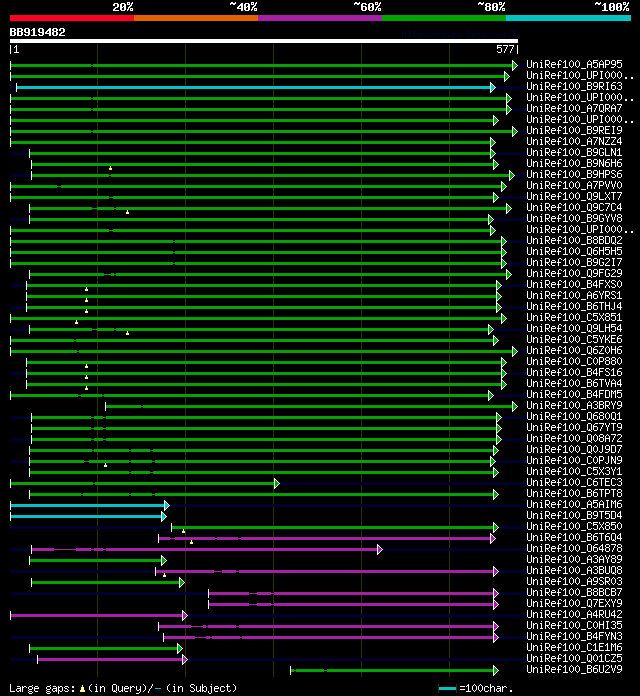Open hit UniRef100_B9REI9

pos(574,130)
